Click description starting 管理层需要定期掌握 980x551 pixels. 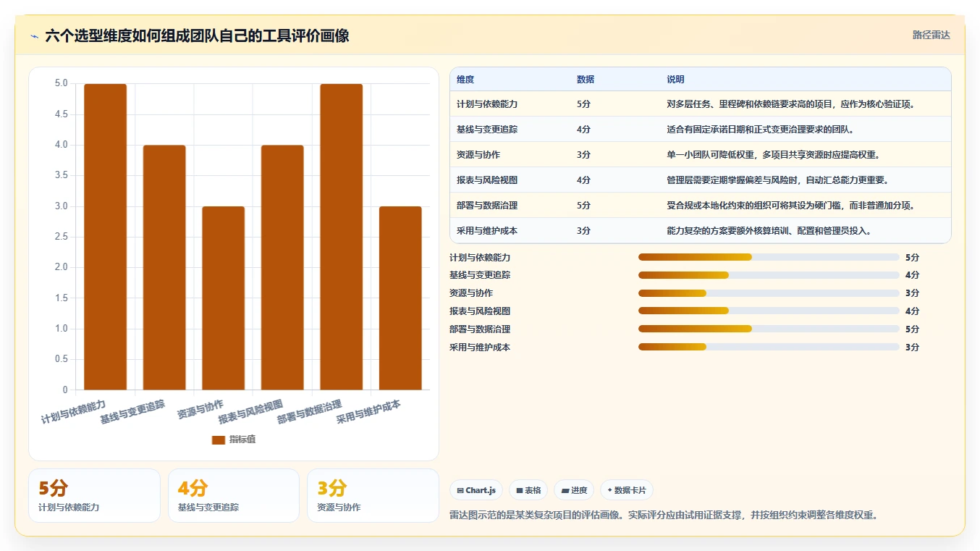pos(777,180)
